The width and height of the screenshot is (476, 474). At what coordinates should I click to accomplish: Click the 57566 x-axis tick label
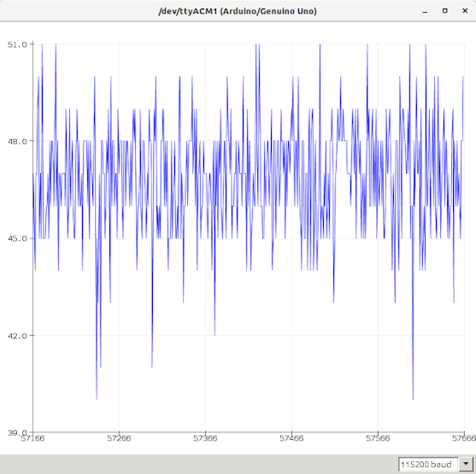(x=378, y=438)
